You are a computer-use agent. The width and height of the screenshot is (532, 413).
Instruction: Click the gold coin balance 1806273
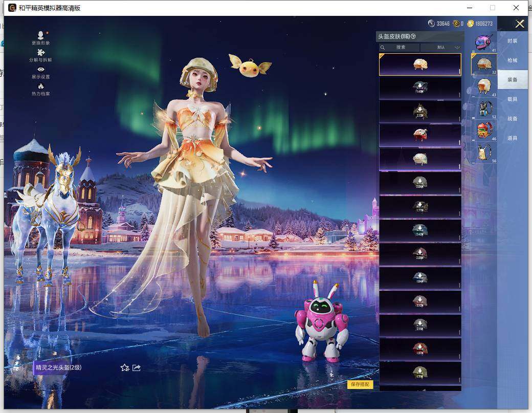click(479, 24)
